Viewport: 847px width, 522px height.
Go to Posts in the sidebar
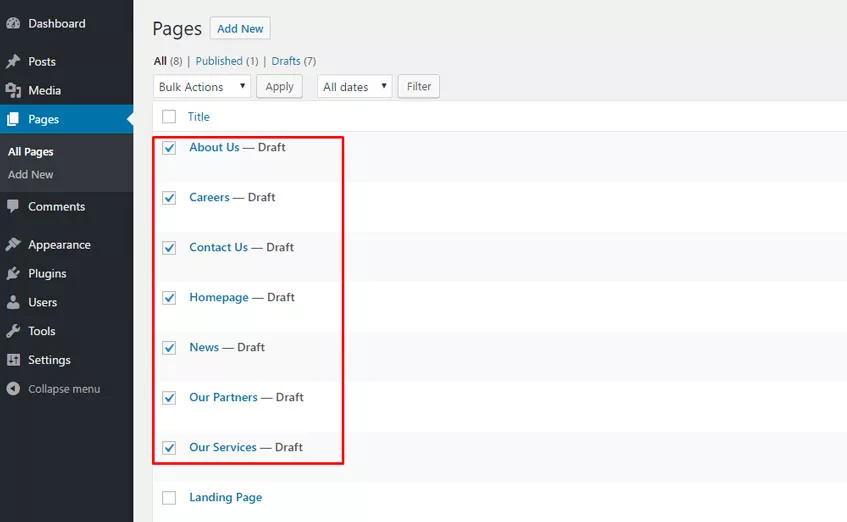point(42,62)
